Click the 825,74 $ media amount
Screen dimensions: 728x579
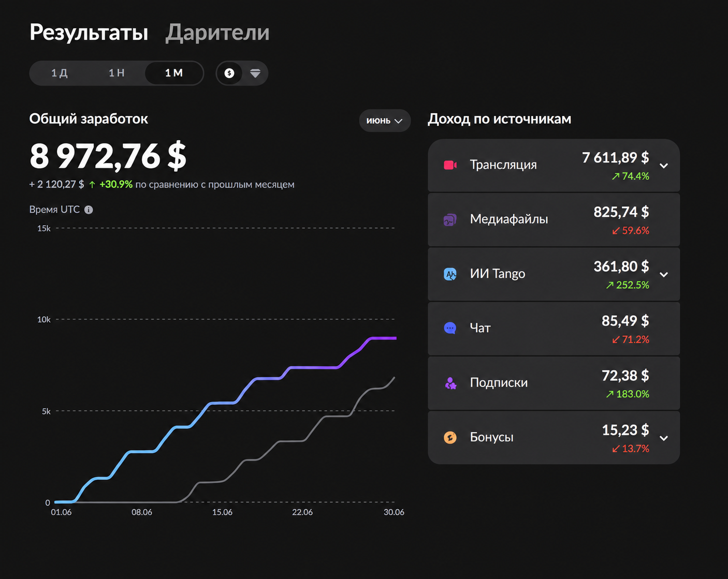[621, 212]
